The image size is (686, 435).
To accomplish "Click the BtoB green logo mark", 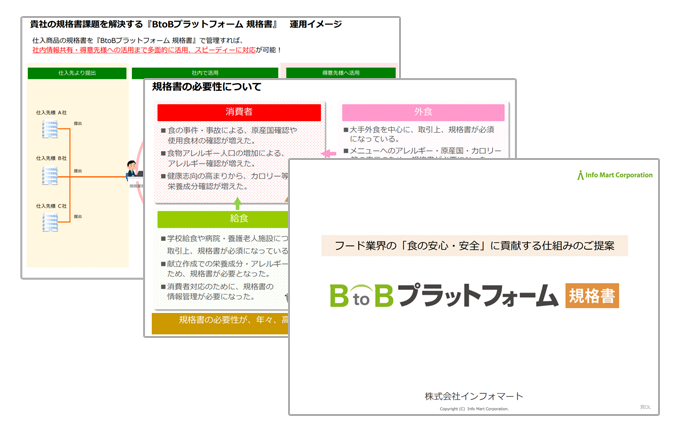I will pos(361,296).
